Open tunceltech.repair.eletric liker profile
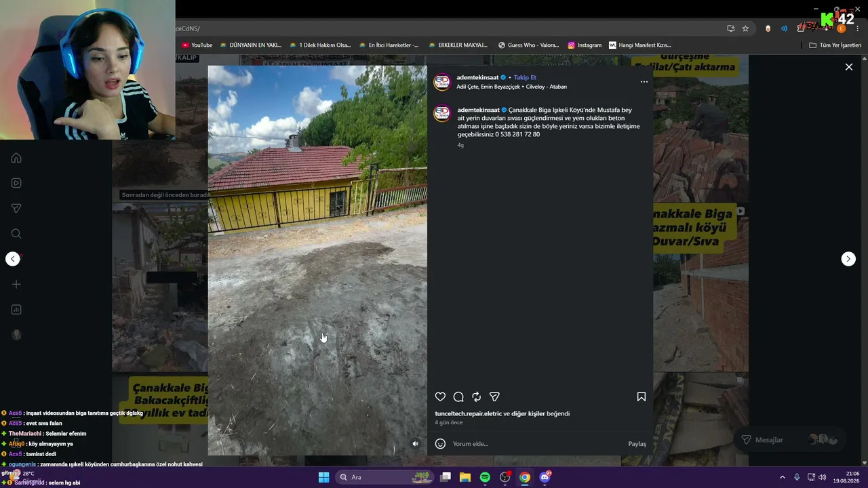The height and width of the screenshot is (488, 868). tap(468, 413)
